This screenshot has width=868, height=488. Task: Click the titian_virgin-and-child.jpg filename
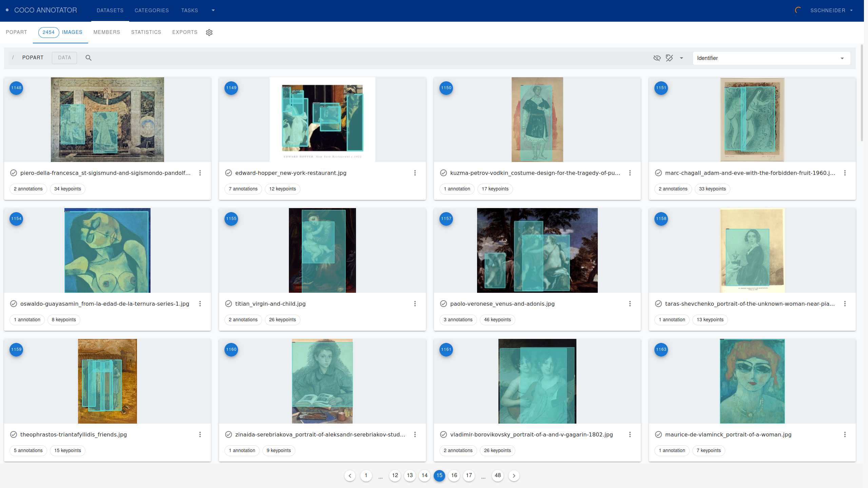(x=270, y=304)
